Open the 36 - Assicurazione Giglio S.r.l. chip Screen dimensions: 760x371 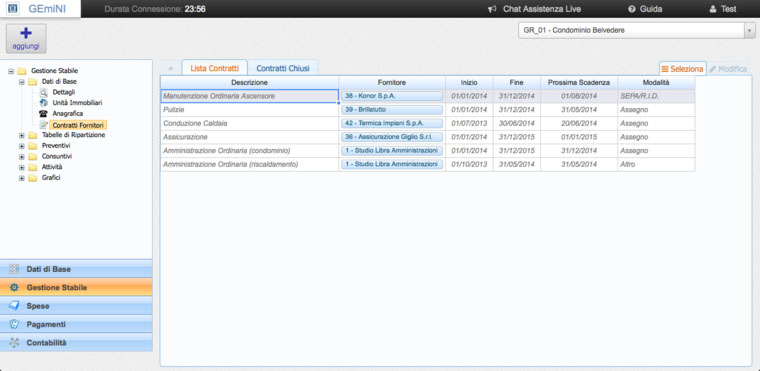pyautogui.click(x=392, y=137)
